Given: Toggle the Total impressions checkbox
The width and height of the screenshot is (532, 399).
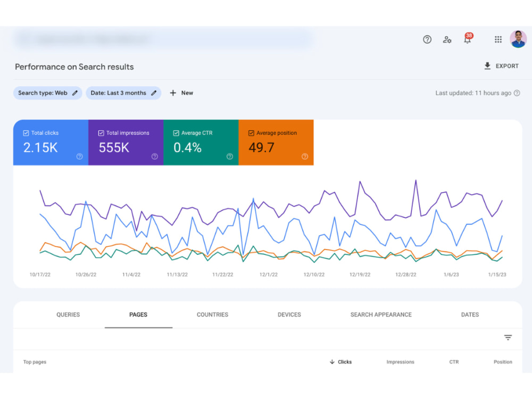Looking at the screenshot, I should [x=101, y=133].
